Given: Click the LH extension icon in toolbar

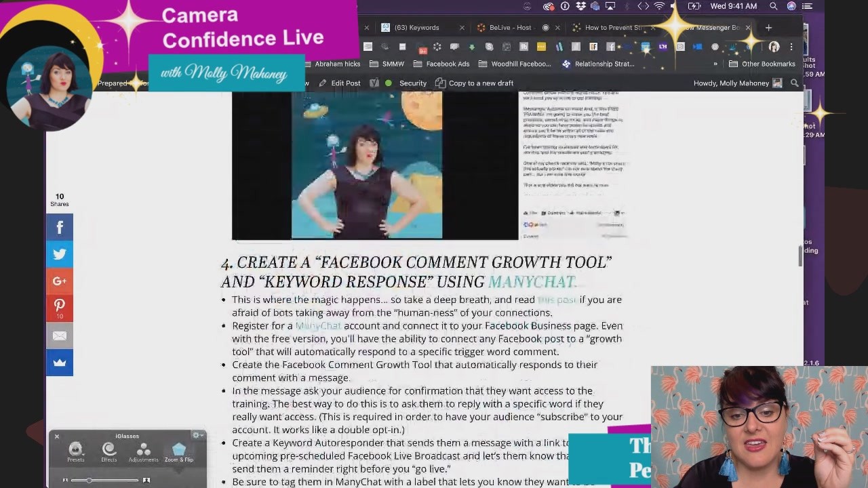Looking at the screenshot, I should coord(663,47).
